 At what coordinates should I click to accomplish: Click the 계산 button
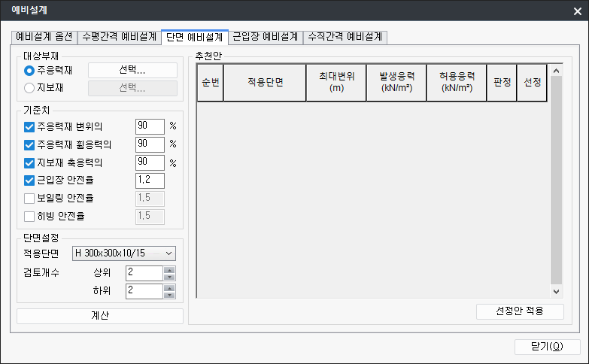pos(99,316)
